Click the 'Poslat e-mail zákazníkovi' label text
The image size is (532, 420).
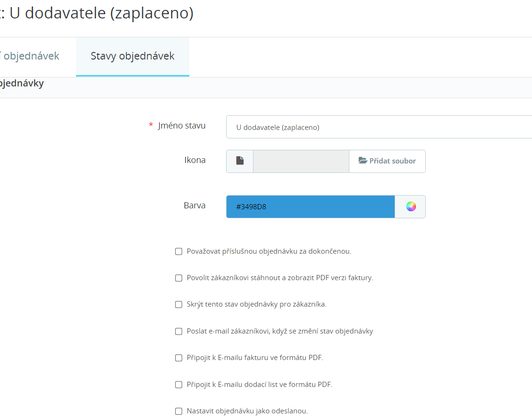click(x=279, y=331)
